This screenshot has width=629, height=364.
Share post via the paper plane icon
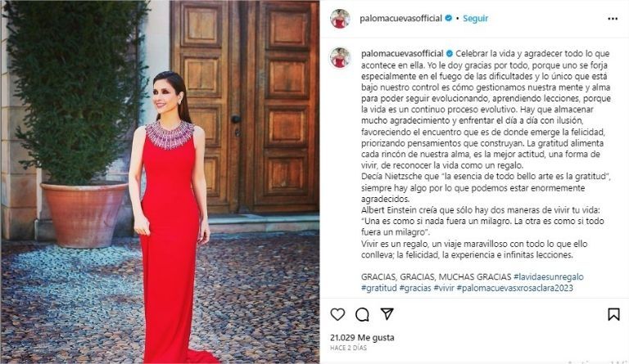pyautogui.click(x=387, y=314)
